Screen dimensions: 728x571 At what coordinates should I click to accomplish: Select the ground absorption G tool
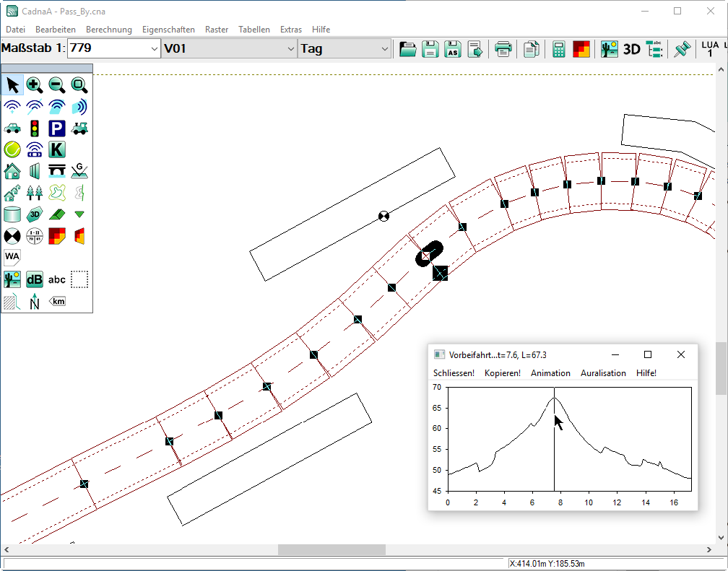pyautogui.click(x=79, y=171)
